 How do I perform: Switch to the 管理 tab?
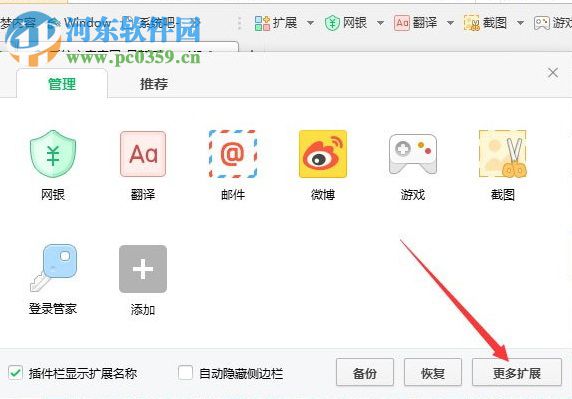point(62,84)
